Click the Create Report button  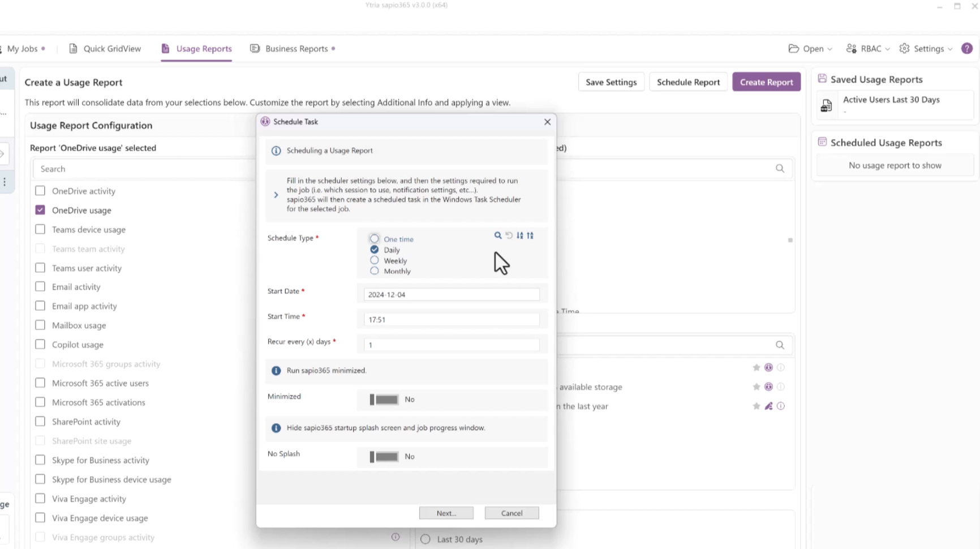coord(767,82)
